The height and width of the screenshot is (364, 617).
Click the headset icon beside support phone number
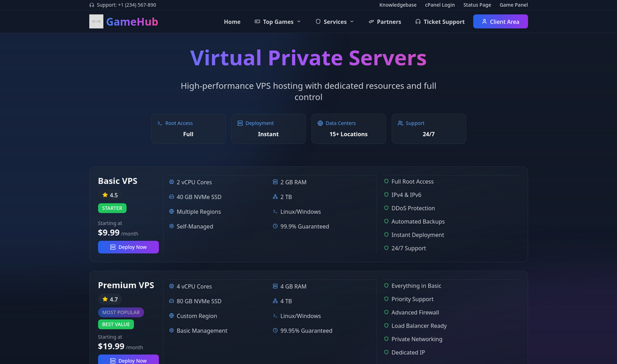pos(92,5)
